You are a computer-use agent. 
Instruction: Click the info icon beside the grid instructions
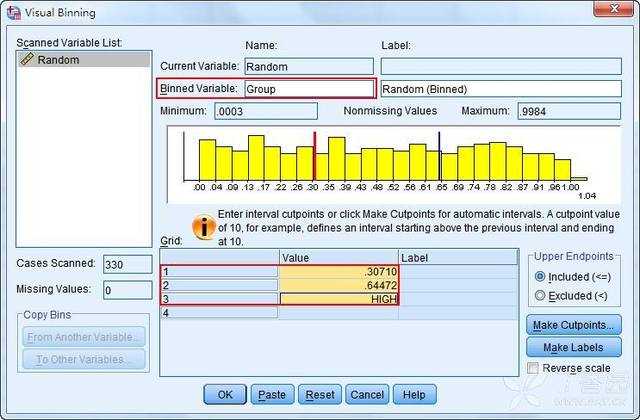(203, 226)
